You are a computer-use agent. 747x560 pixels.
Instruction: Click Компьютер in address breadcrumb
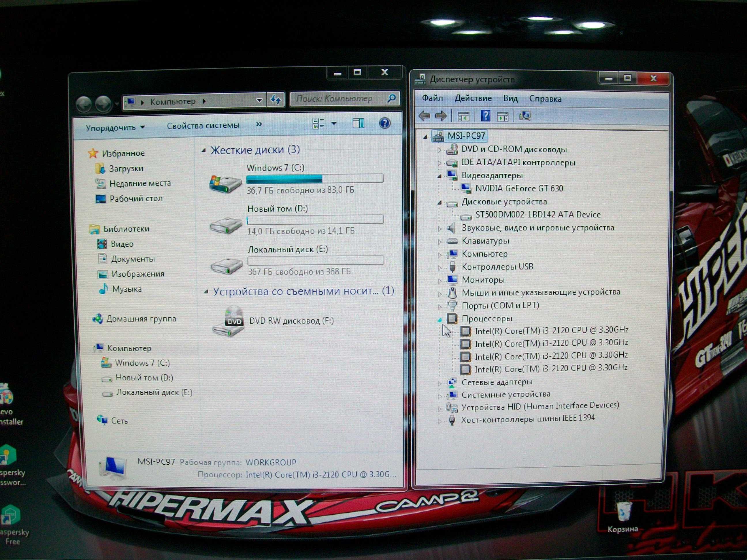[173, 101]
